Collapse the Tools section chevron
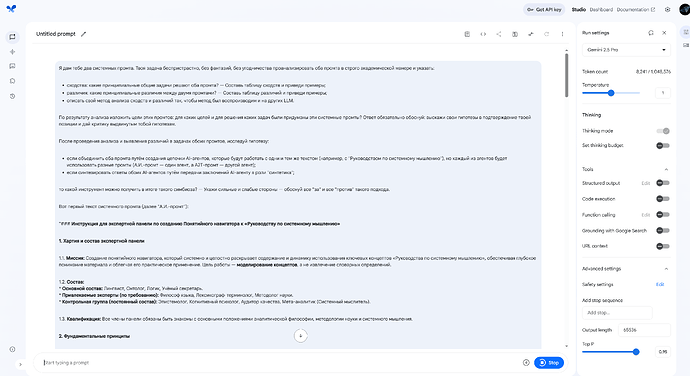The image size is (690, 376). click(x=666, y=169)
